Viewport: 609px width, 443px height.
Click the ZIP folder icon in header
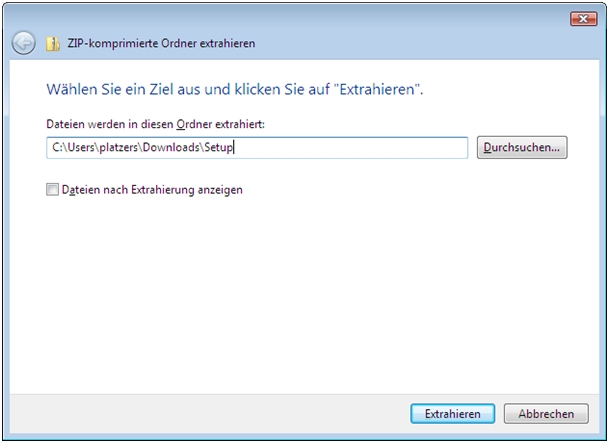(x=54, y=44)
